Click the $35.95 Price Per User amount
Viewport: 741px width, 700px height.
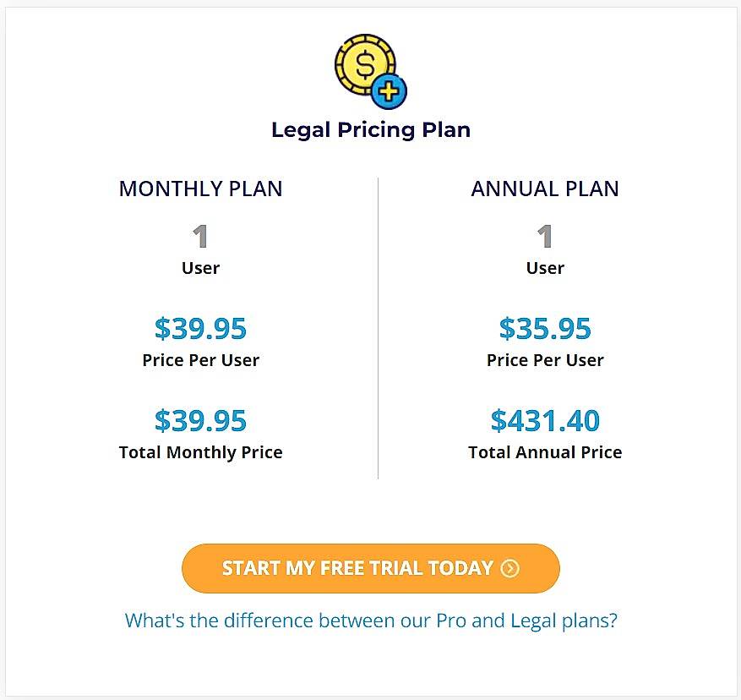545,329
